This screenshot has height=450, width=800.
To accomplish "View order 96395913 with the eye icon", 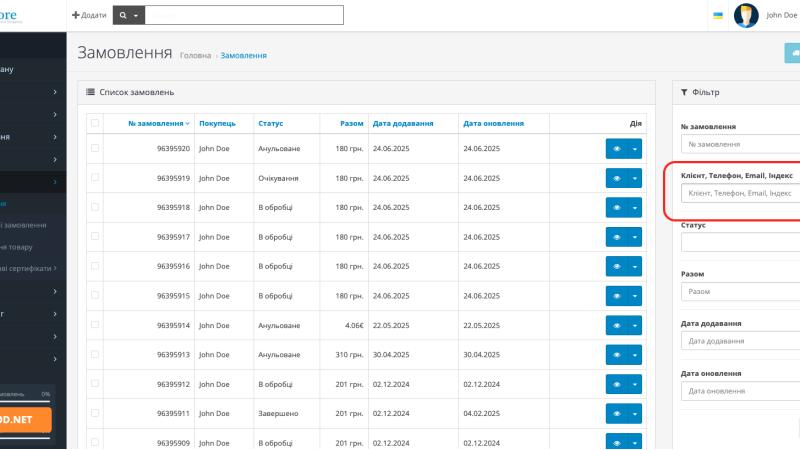I will point(616,355).
